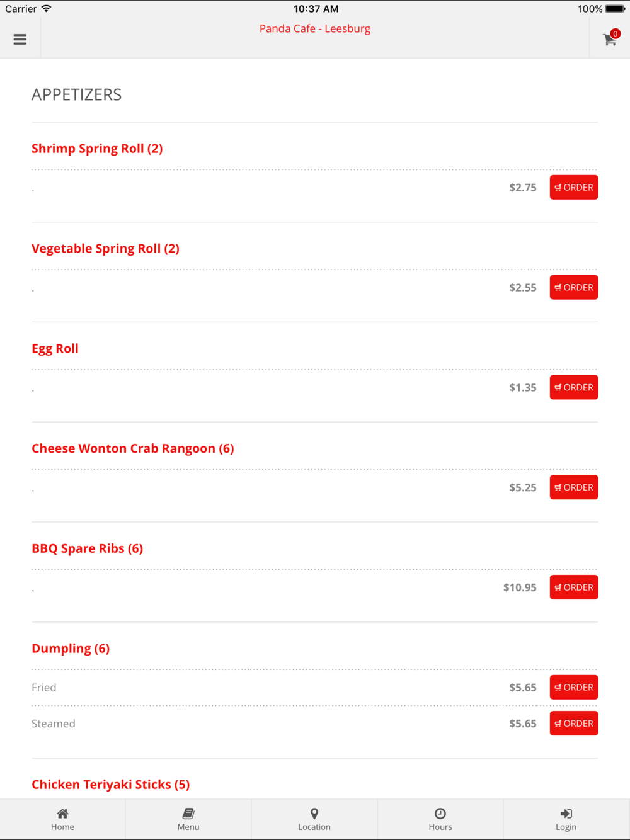Viewport: 630px width, 840px height.
Task: Order the Egg Roll
Action: point(574,387)
